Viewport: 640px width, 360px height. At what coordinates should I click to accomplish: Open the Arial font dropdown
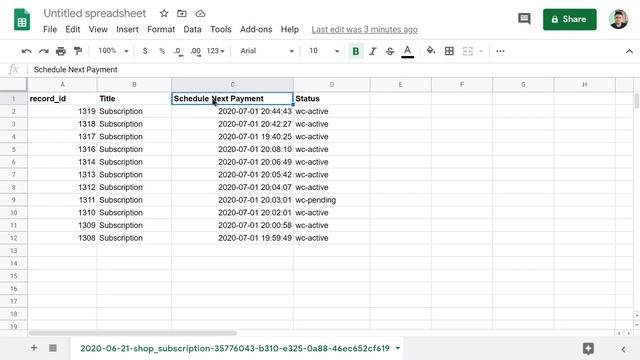tap(267, 51)
